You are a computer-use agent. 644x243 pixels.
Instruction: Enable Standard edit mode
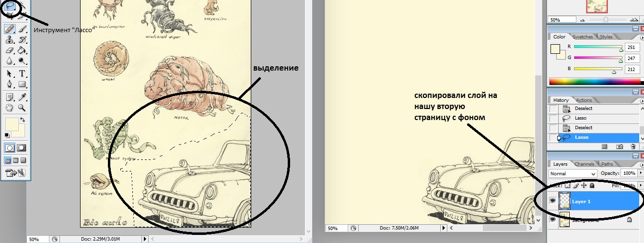(x=10, y=148)
